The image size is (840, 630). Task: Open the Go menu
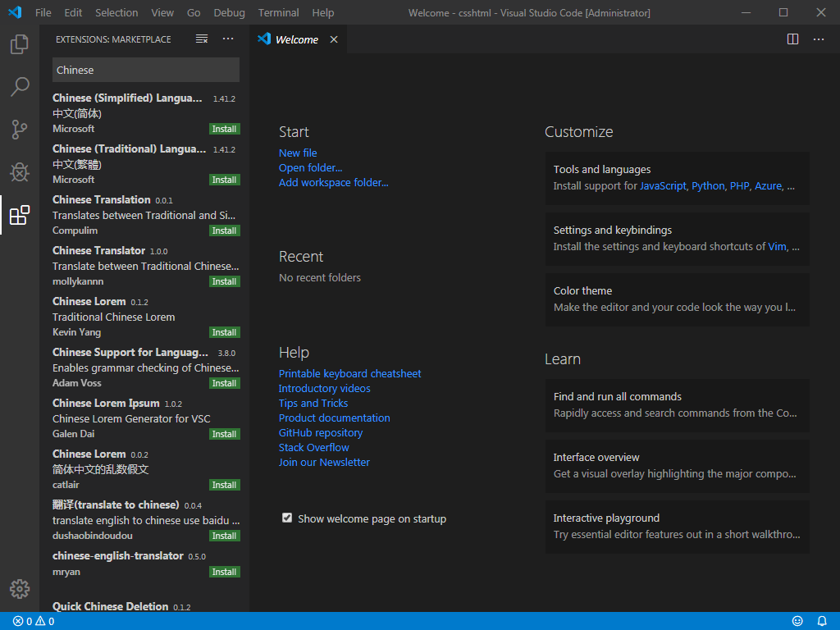pos(194,12)
